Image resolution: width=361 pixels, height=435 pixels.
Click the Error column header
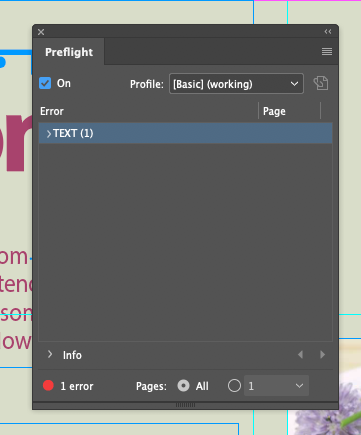point(52,111)
